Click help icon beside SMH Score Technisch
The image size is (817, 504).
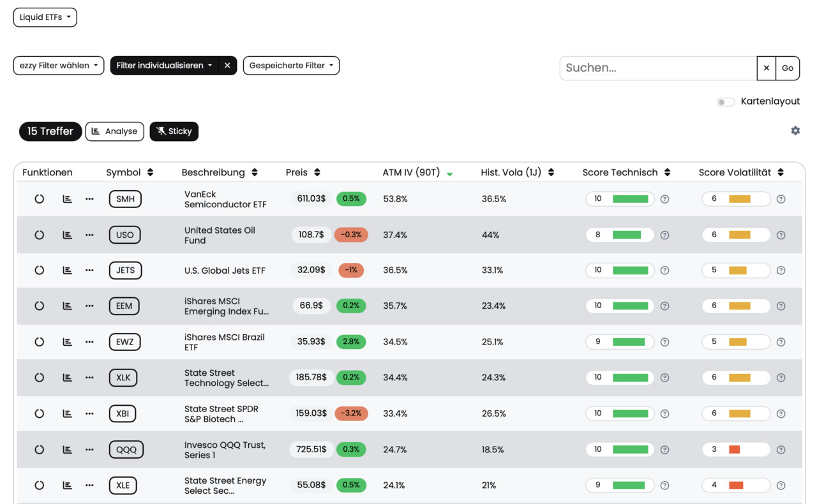tap(665, 199)
